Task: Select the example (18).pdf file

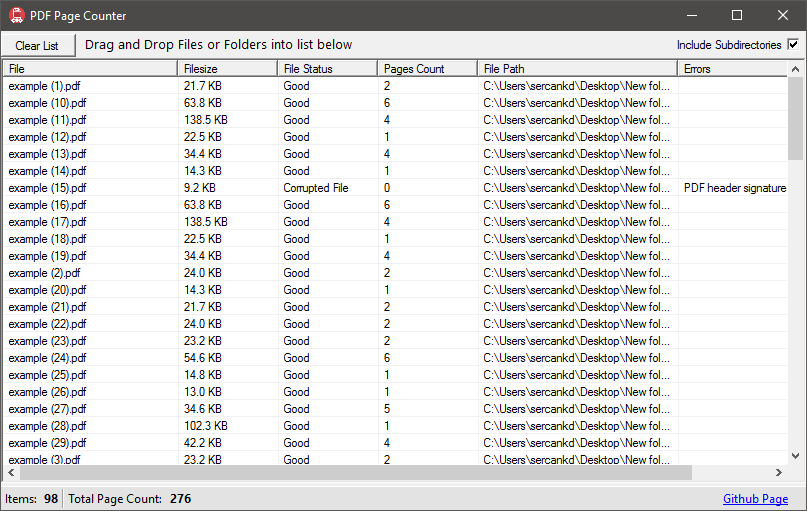Action: tap(47, 239)
